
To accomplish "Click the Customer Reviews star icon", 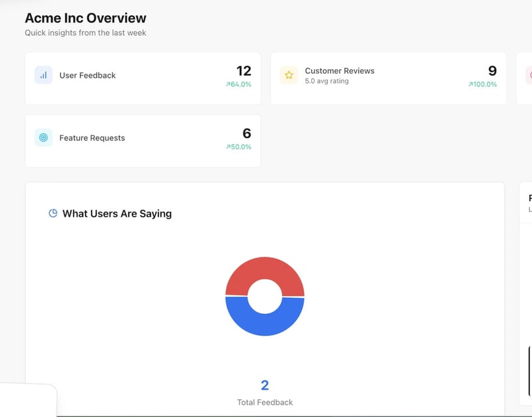I will 289,75.
